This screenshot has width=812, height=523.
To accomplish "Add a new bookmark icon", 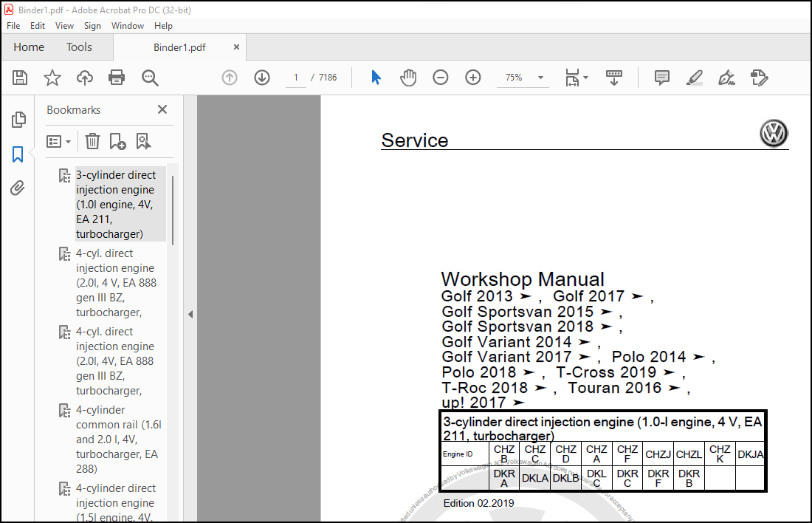I will click(117, 141).
